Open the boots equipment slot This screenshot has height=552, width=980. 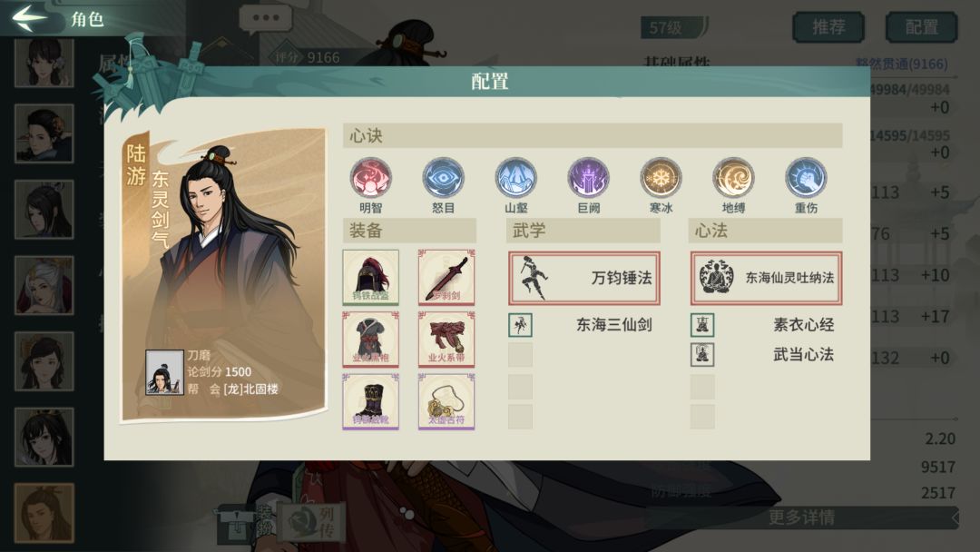(370, 401)
